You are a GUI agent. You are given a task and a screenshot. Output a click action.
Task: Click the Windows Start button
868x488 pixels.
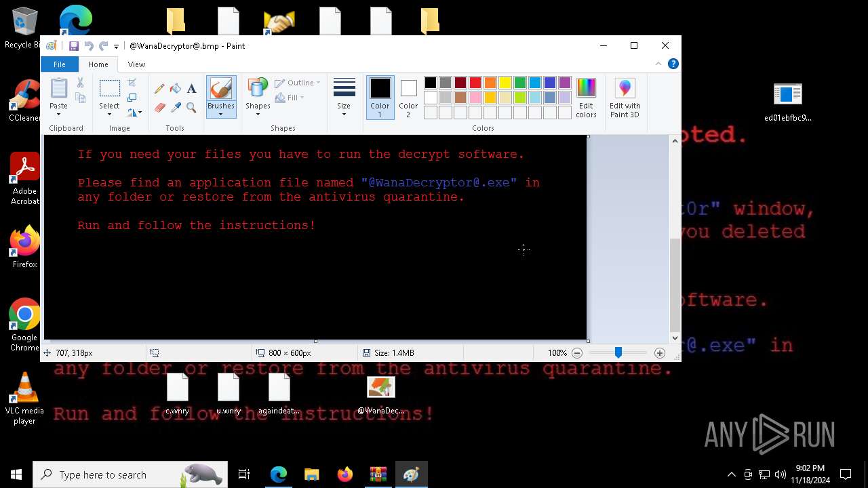pyautogui.click(x=16, y=474)
